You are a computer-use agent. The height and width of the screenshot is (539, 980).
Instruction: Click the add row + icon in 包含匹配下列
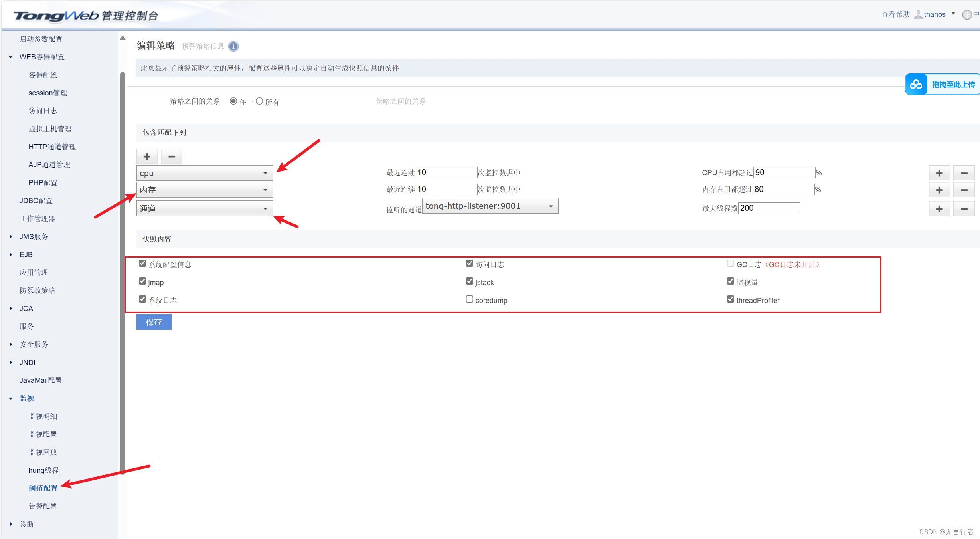pyautogui.click(x=146, y=156)
